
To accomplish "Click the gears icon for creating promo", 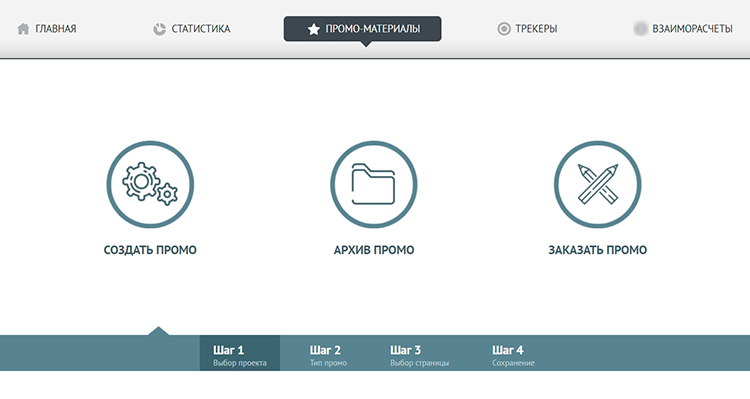I will coord(150,184).
